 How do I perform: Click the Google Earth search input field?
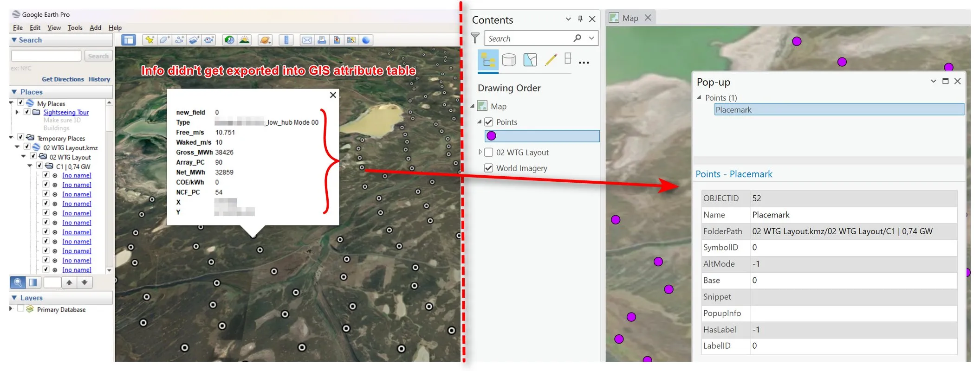[46, 56]
